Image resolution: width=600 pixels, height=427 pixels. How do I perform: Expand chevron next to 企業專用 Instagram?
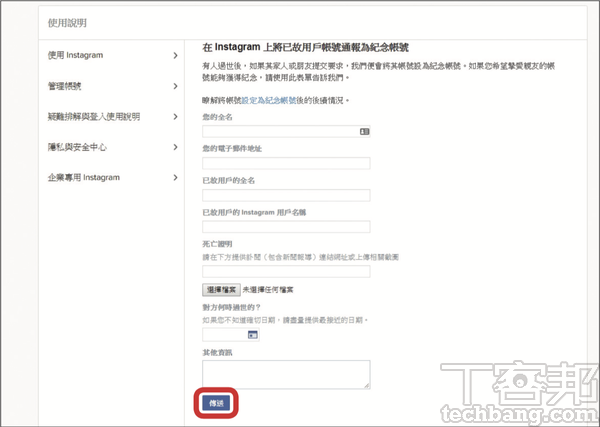[175, 178]
